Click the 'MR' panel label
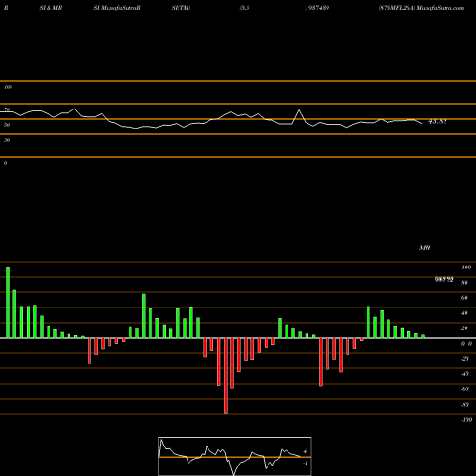The width and height of the screenshot is (476, 476). click(x=425, y=248)
